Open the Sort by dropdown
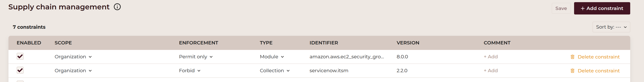 click(611, 27)
